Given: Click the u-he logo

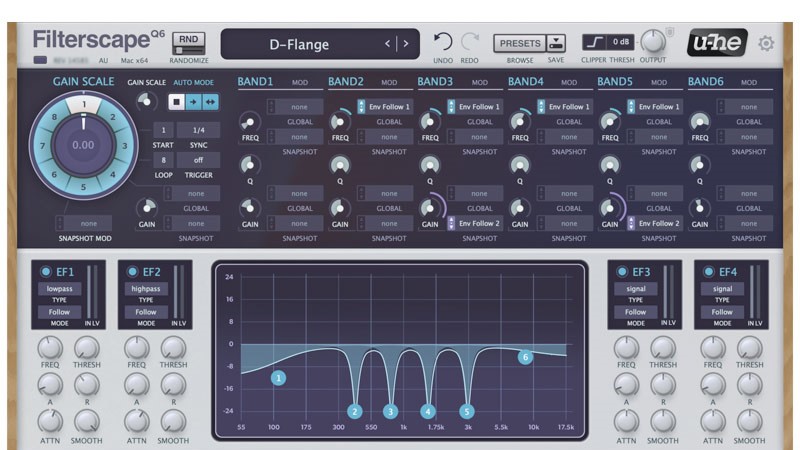Looking at the screenshot, I should coord(717,43).
